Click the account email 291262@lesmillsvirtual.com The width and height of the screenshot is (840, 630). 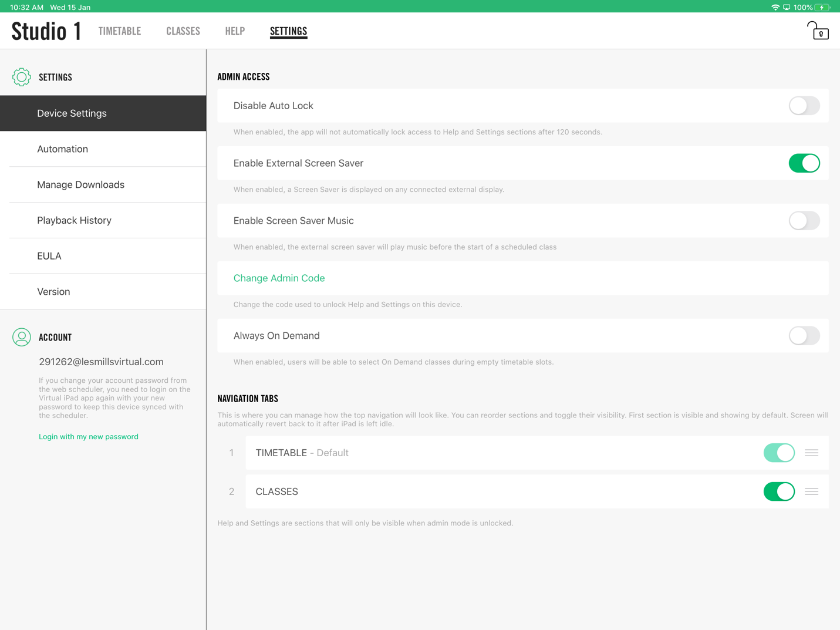click(x=101, y=362)
